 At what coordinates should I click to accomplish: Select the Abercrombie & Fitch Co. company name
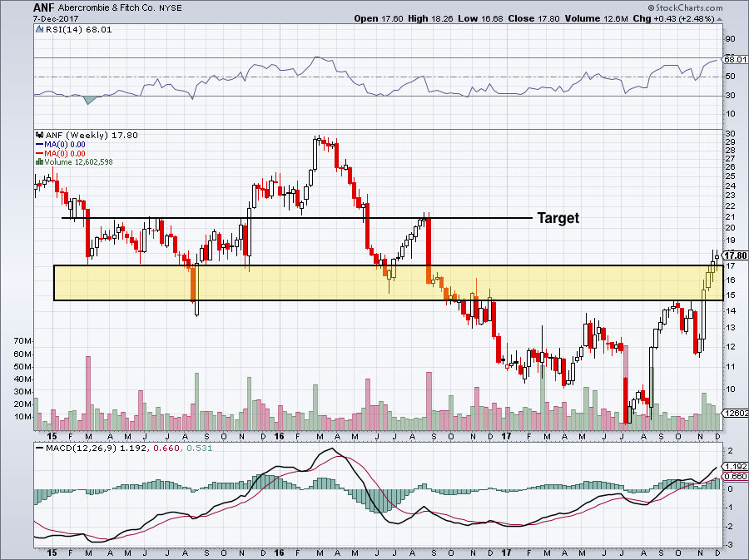(106, 8)
